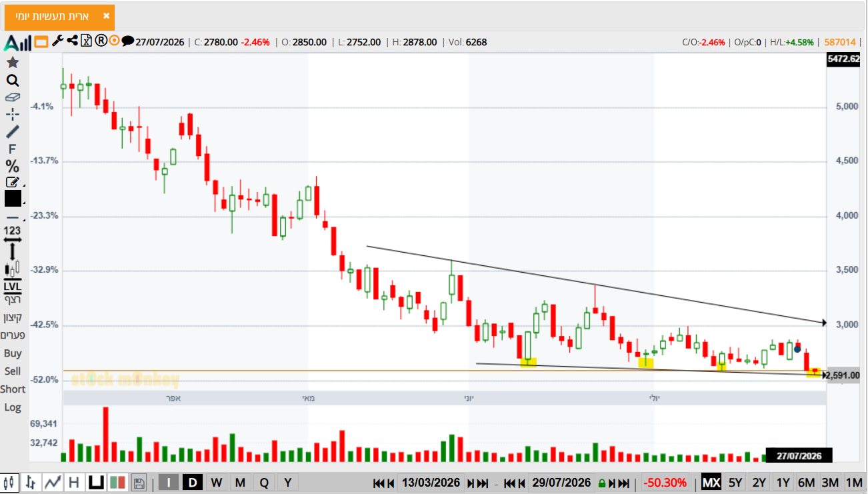Switch to OHLC bar chart type

[x=31, y=483]
